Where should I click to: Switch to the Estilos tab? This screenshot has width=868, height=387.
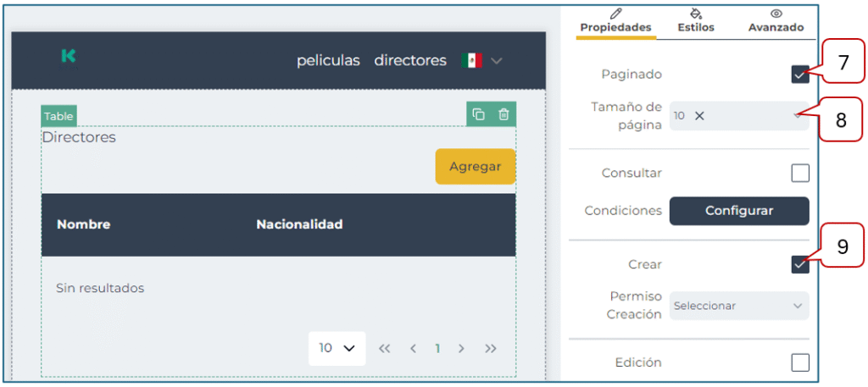pyautogui.click(x=696, y=21)
